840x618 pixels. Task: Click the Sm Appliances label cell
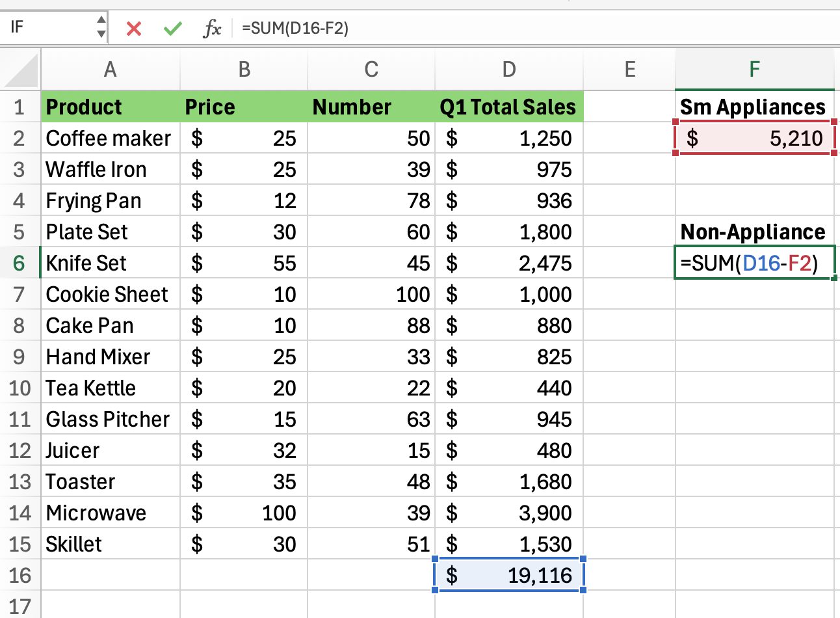(x=754, y=107)
